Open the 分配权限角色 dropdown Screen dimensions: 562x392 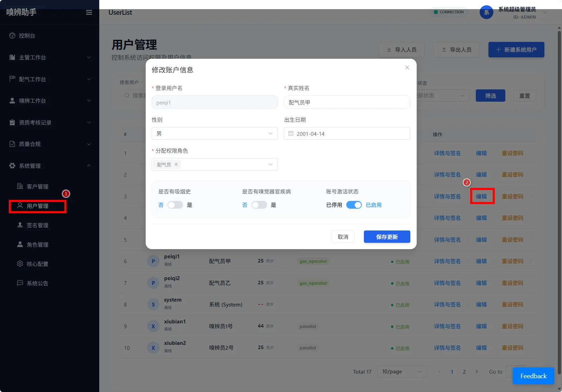coord(215,164)
